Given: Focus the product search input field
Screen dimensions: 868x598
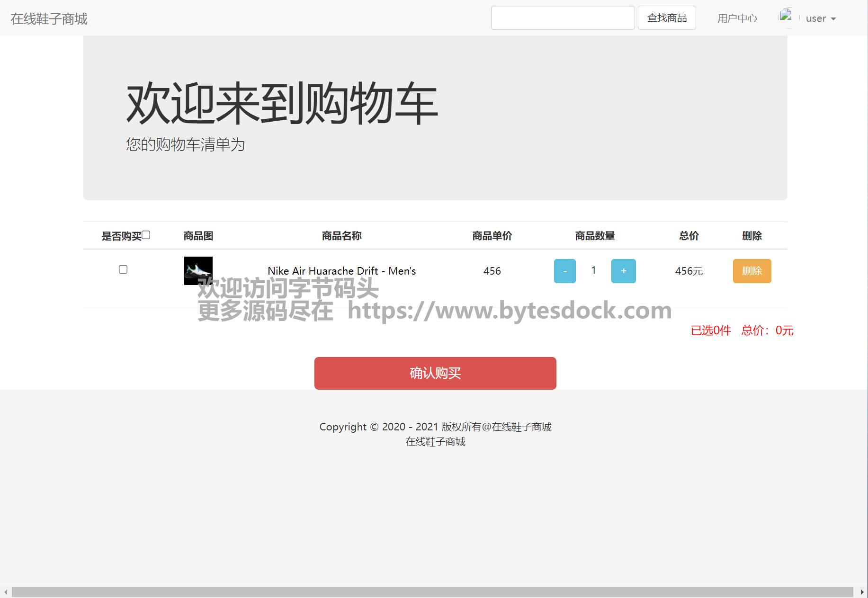Looking at the screenshot, I should (563, 18).
